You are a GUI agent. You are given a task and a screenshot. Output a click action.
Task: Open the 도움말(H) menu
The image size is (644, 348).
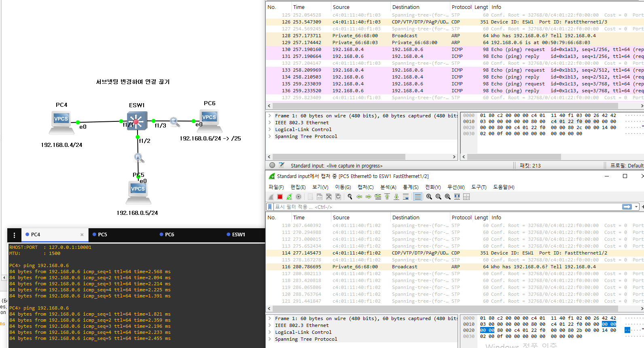(x=504, y=187)
